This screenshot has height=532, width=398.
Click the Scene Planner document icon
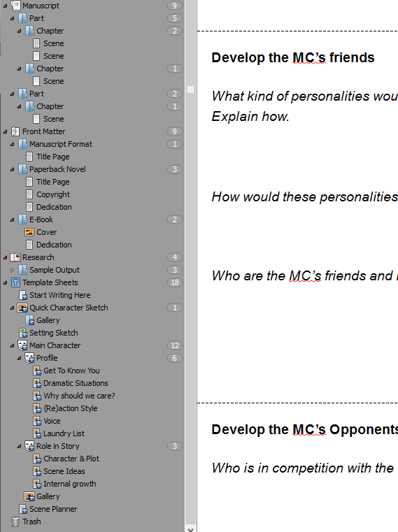tap(23, 509)
